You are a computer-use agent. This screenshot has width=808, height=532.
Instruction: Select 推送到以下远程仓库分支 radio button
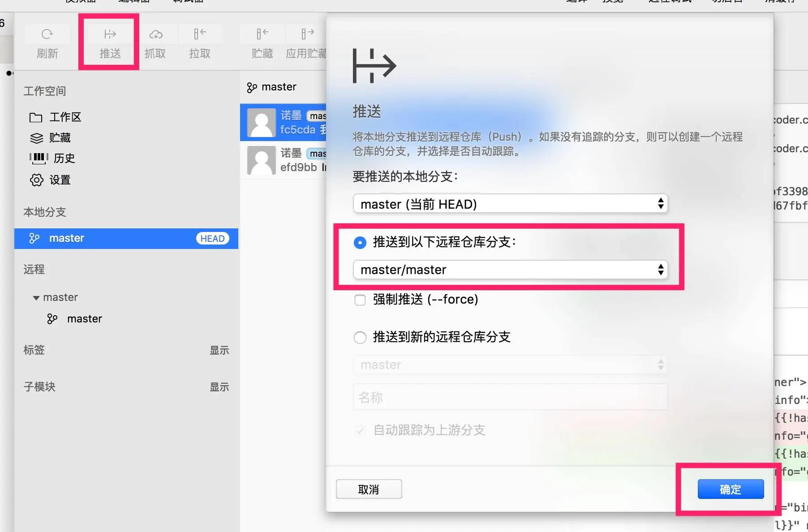tap(360, 242)
